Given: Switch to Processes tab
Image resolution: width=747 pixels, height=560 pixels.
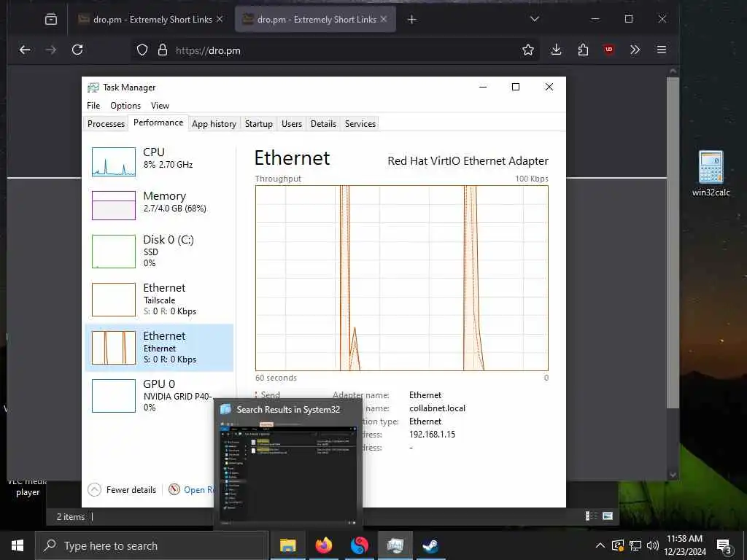Looking at the screenshot, I should coord(106,124).
